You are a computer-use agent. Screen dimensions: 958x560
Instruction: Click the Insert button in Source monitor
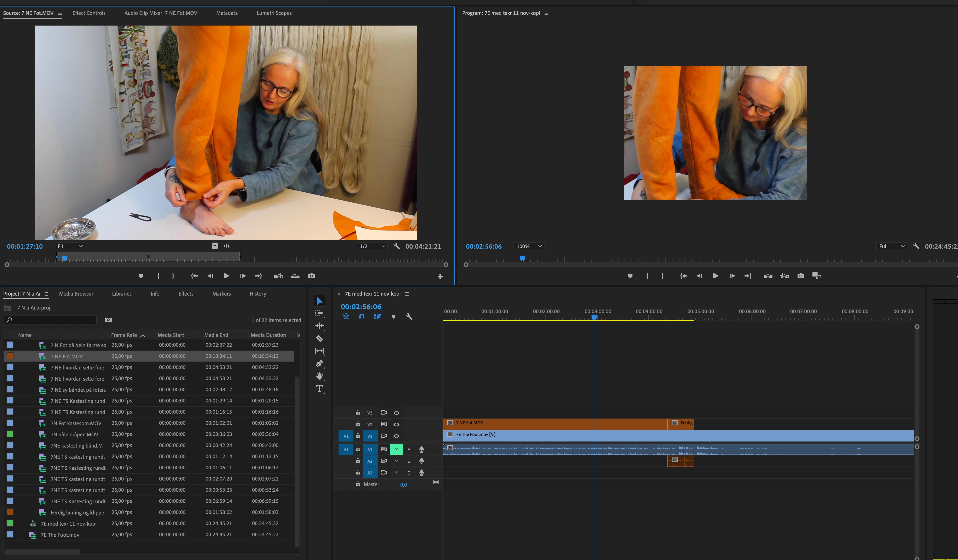pos(279,276)
